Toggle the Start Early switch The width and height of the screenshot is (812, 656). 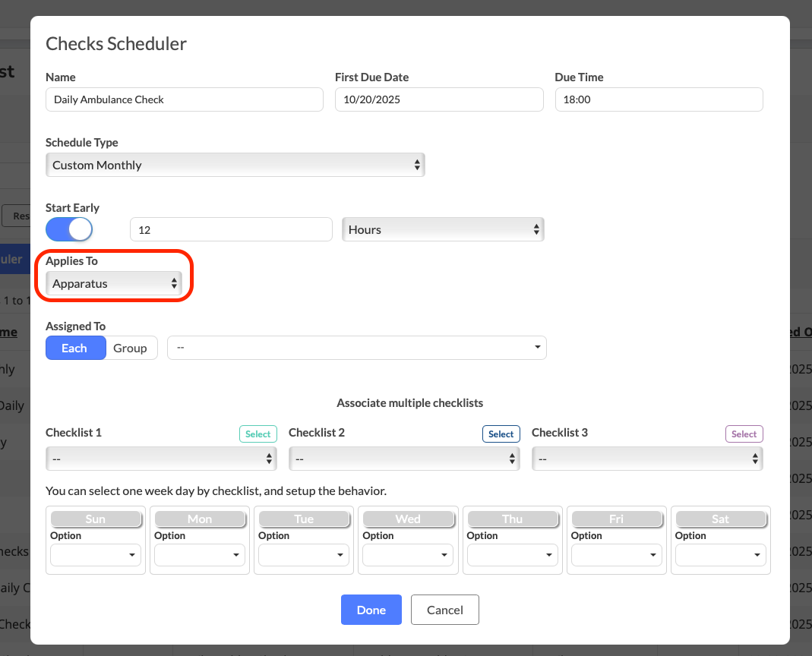(x=69, y=229)
